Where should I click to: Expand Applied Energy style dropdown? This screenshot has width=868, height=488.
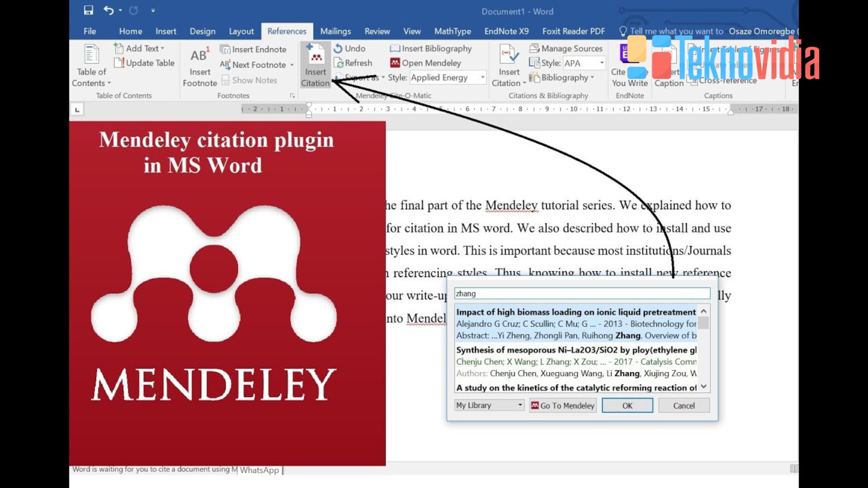coord(482,78)
